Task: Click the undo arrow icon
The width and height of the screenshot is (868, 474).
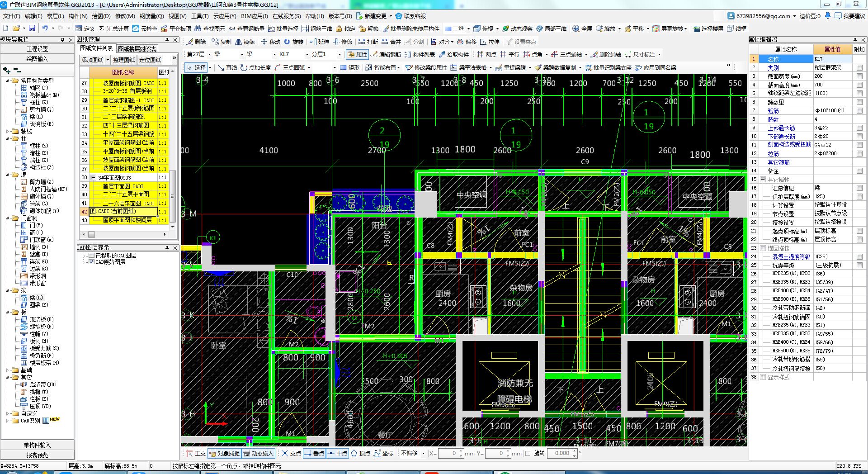Action: pyautogui.click(x=45, y=28)
